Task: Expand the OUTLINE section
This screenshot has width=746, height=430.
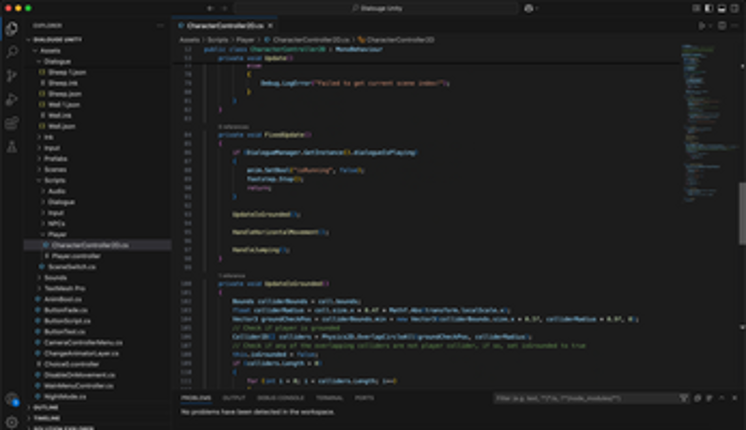Action: 46,407
